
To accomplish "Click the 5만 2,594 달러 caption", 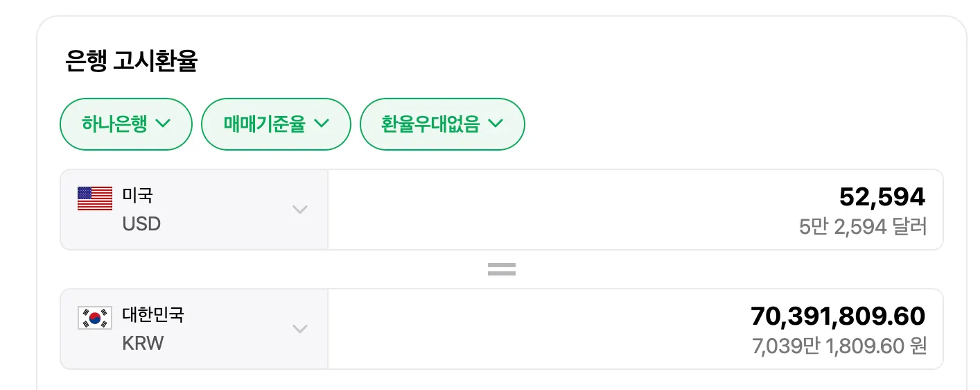I will 862,226.
